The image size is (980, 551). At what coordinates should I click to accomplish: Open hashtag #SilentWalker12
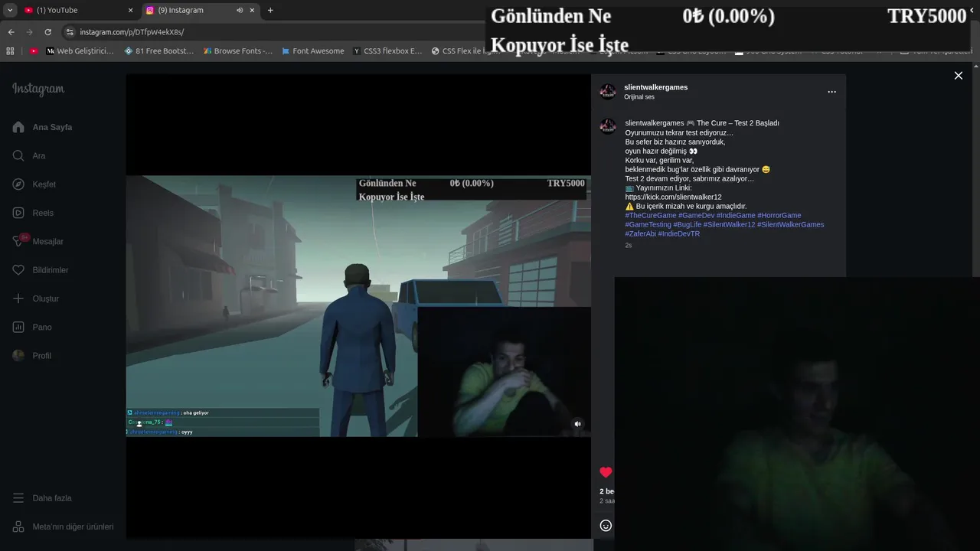[729, 224]
